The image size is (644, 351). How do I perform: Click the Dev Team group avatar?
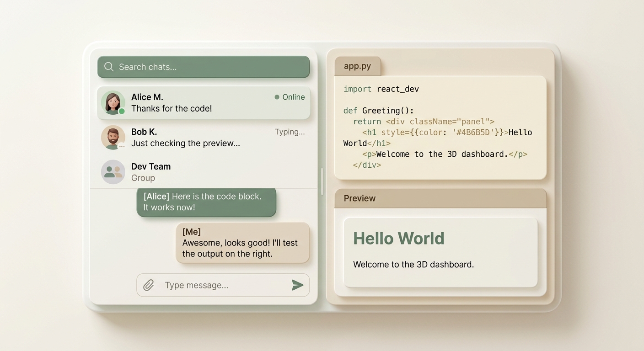coord(113,172)
